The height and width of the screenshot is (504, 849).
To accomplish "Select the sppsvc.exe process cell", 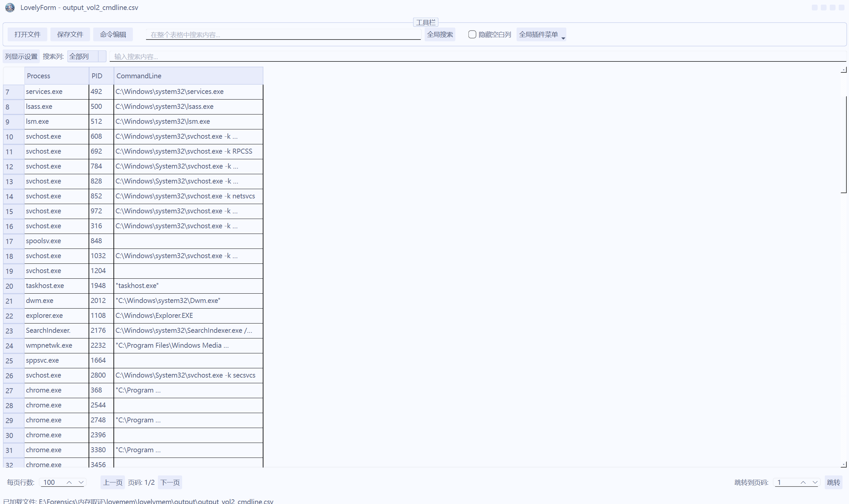I will (56, 361).
